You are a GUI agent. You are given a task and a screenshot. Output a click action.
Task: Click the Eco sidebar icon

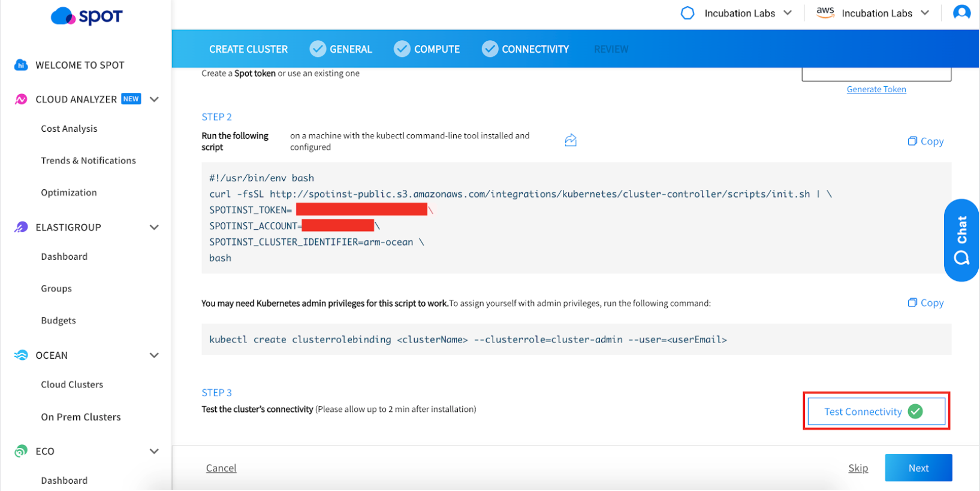pyautogui.click(x=21, y=451)
